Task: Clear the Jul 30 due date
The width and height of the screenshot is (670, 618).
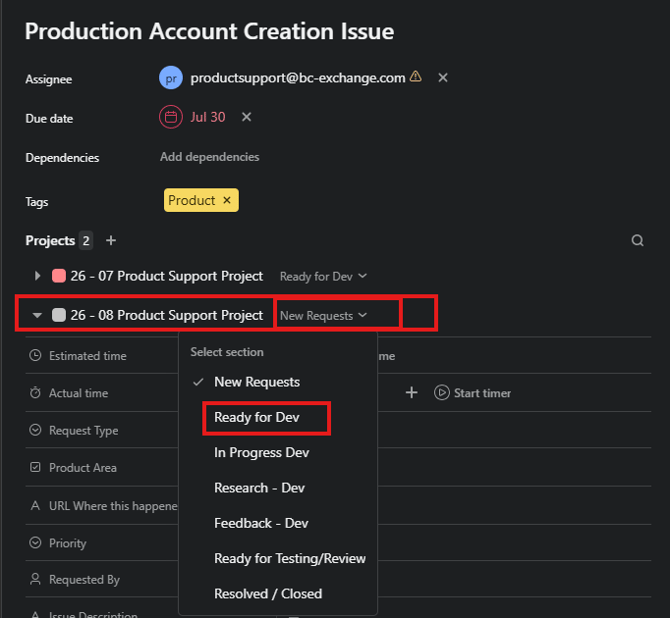Action: coord(246,117)
